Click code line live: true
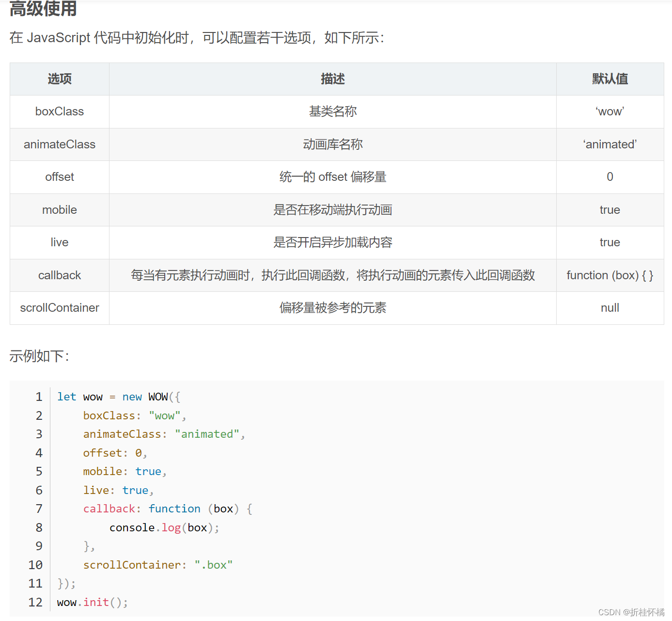The height and width of the screenshot is (621, 672). coord(118,491)
